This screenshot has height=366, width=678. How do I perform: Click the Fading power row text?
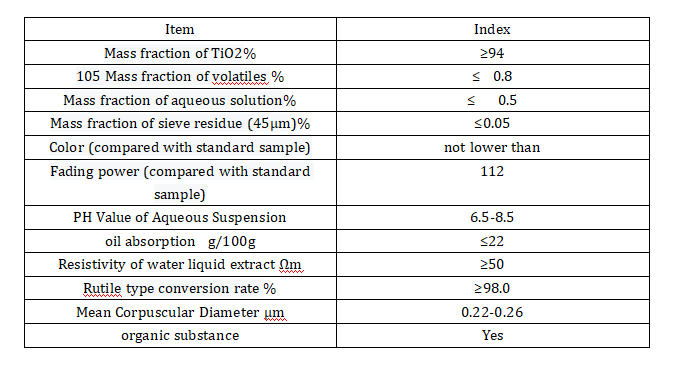point(180,183)
